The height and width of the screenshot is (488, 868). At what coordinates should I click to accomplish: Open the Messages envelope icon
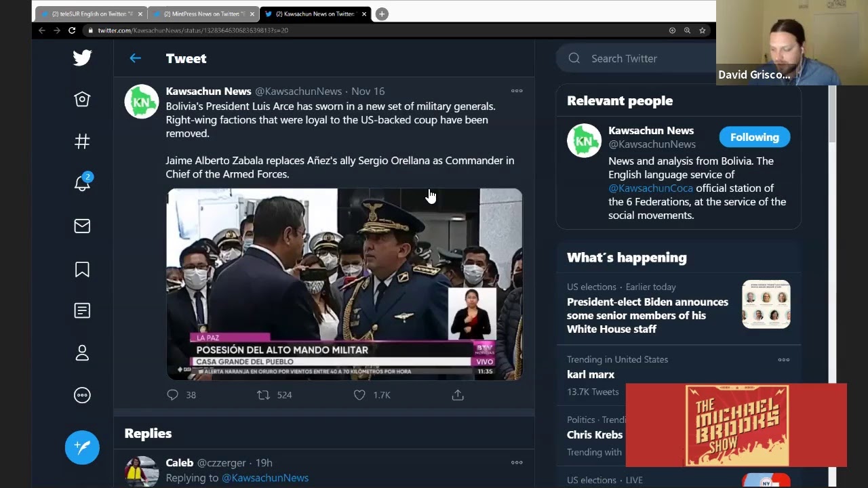coord(82,226)
